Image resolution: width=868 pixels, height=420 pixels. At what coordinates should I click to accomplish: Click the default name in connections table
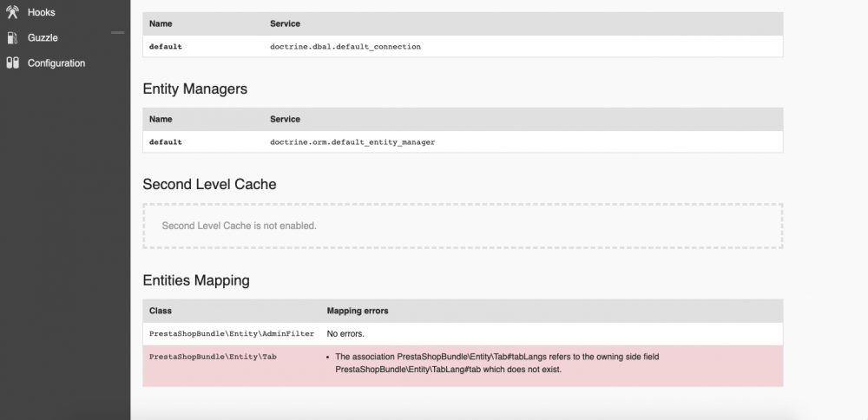(x=166, y=46)
